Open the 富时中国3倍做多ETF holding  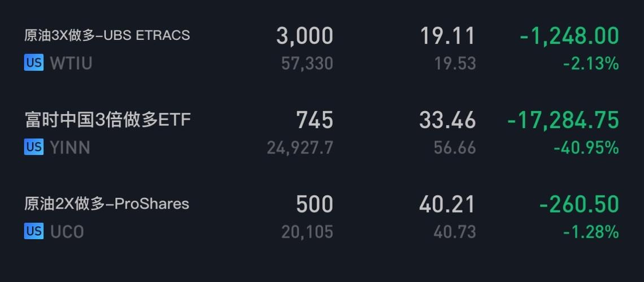[x=108, y=120]
